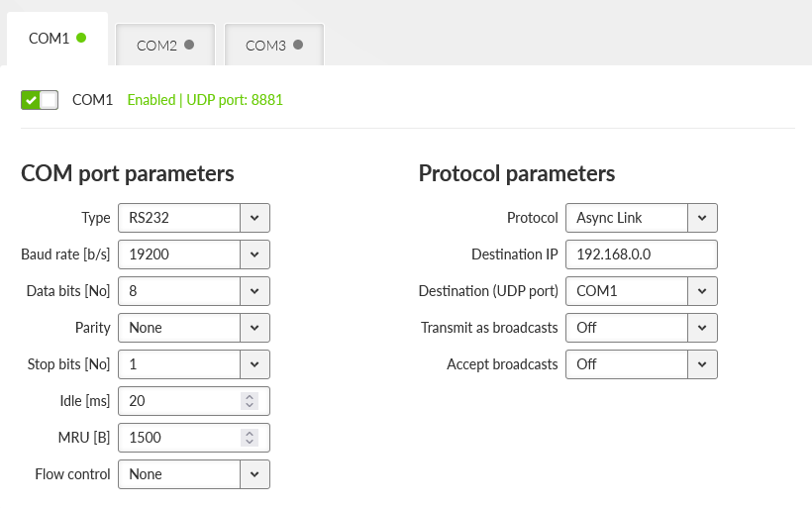Switch to the COM2 tab
The image size is (812, 508).
[164, 45]
